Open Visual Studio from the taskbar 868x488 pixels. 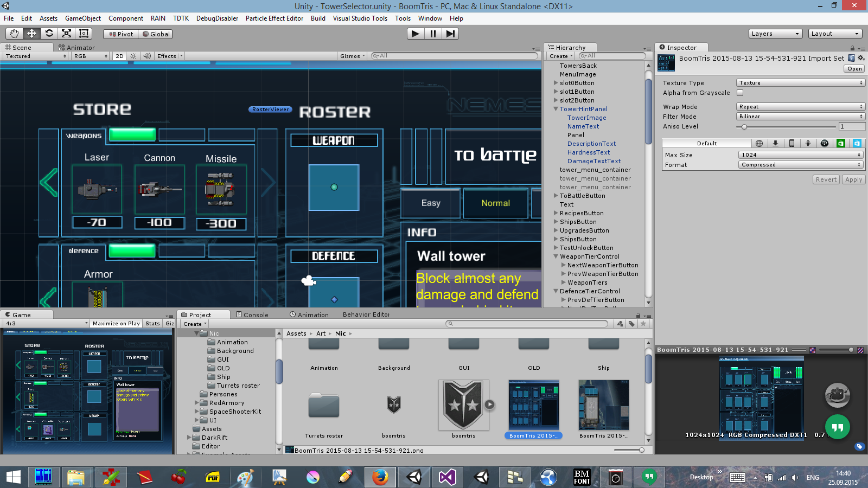point(448,477)
